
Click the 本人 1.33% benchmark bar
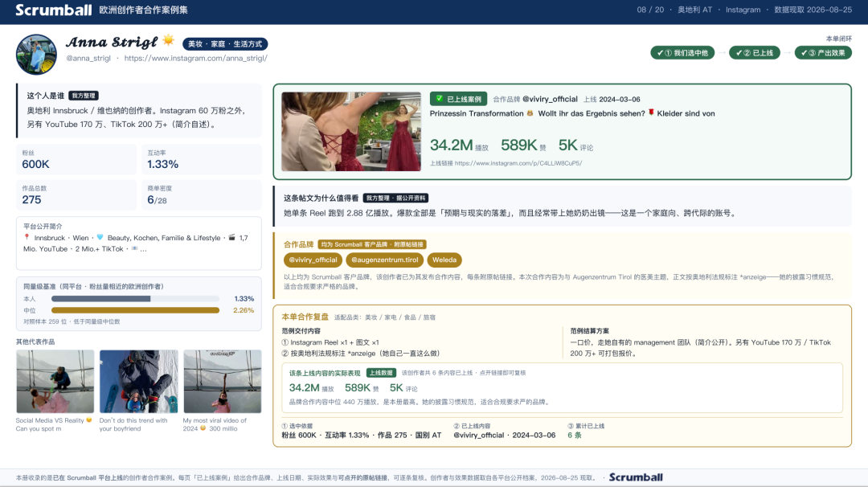coord(136,299)
